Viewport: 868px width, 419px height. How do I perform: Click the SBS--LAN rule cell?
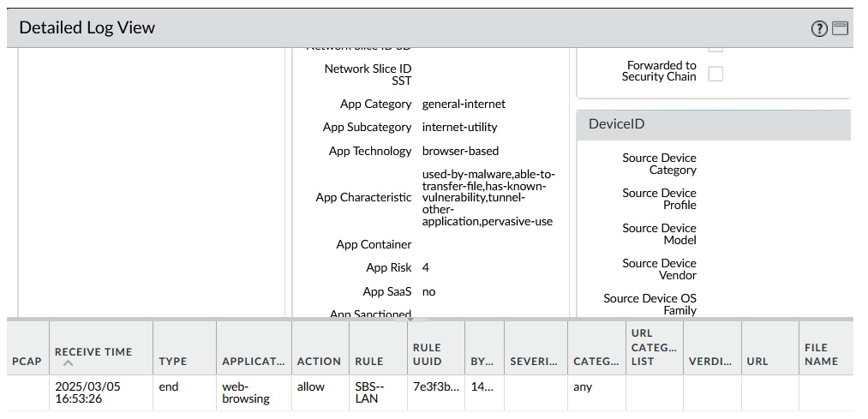click(x=370, y=392)
